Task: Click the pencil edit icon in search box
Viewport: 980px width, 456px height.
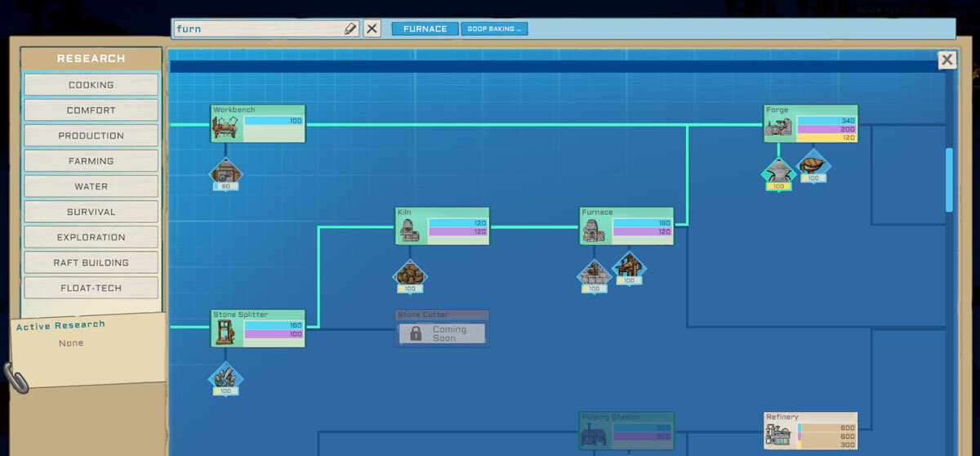Action: click(350, 29)
